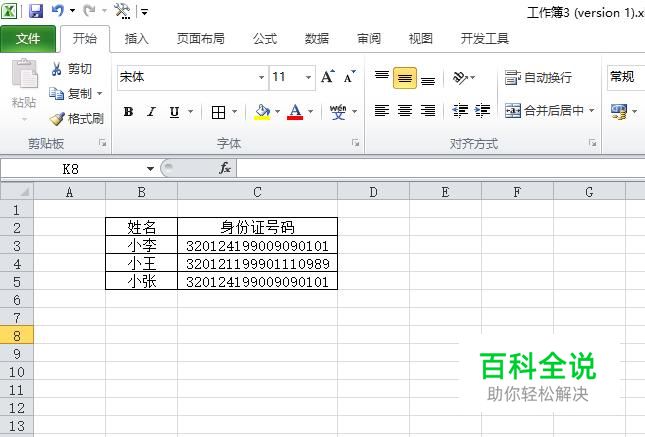Click the Save icon in quick access toolbar

click(x=36, y=11)
